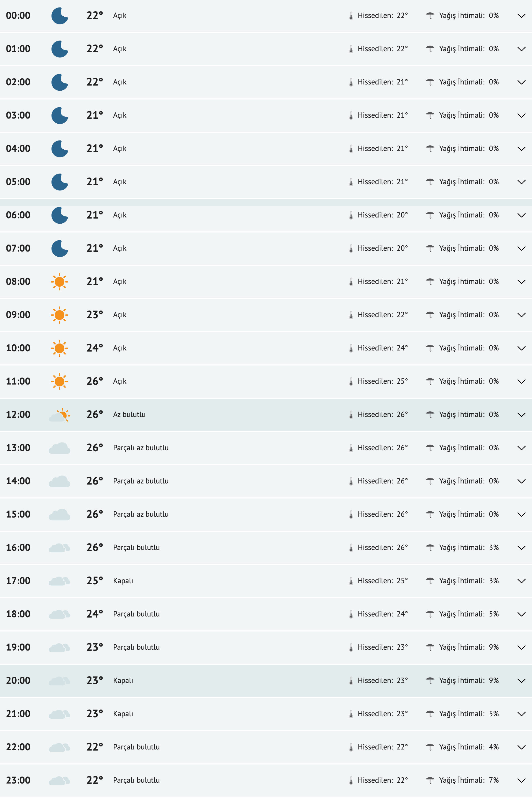Click the overcast cloud icon at 17:00
This screenshot has height=798, width=532.
(x=60, y=581)
